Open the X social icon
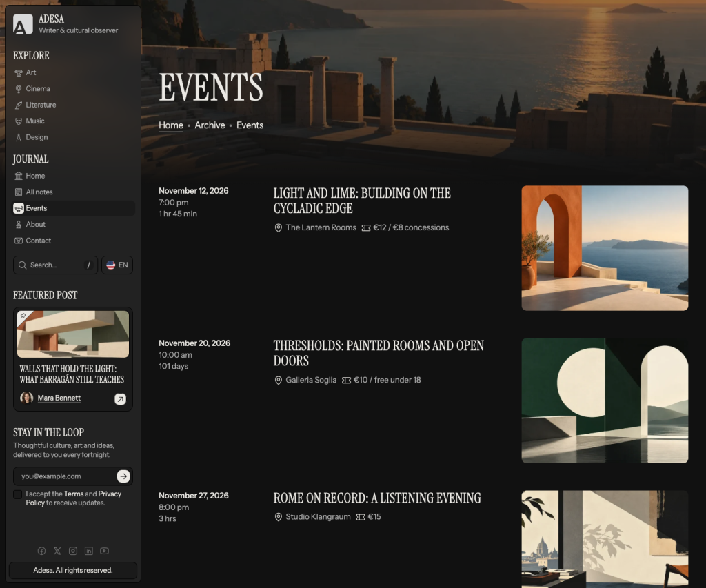Screen dimensions: 706x588 coord(57,551)
